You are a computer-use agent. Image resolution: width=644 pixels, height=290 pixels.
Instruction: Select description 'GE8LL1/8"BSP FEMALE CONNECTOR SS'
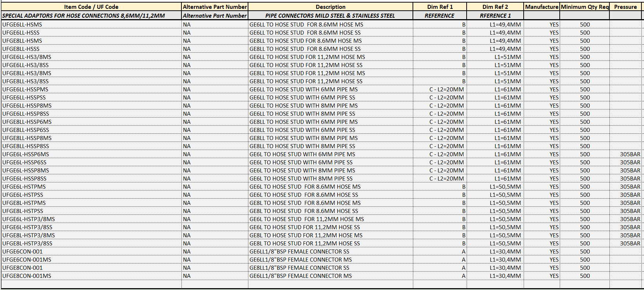299,268
